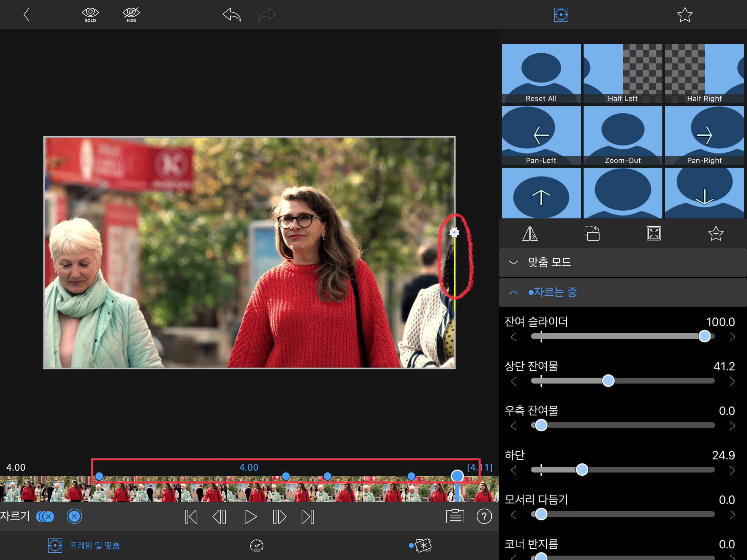Screen dimensions: 747x560
Task: Apply the Zoom-Out preset
Action: 623,135
